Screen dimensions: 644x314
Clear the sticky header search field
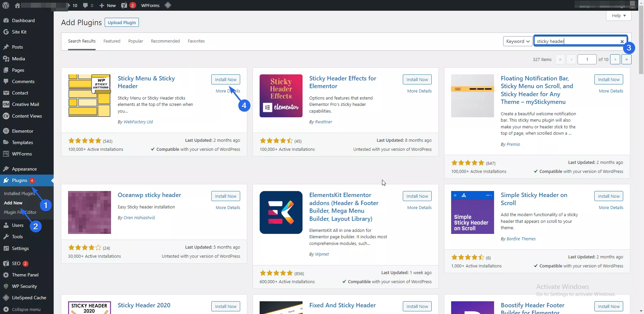click(x=622, y=42)
